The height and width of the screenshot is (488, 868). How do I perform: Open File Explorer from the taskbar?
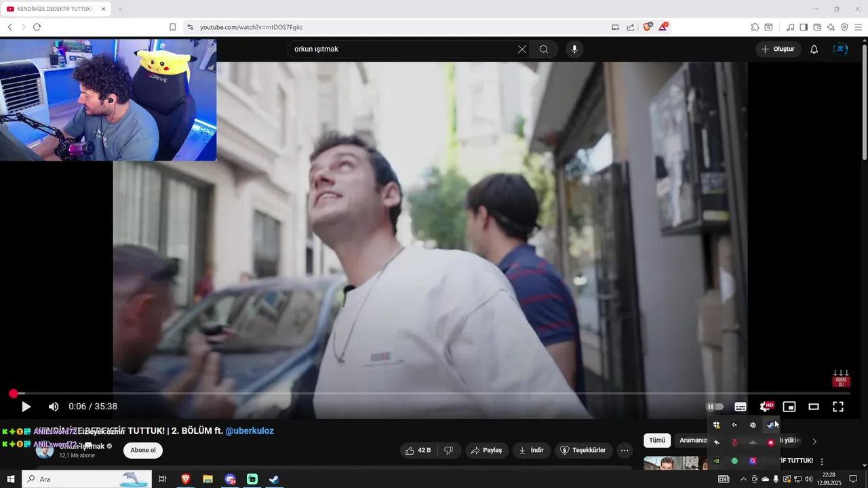pos(208,479)
